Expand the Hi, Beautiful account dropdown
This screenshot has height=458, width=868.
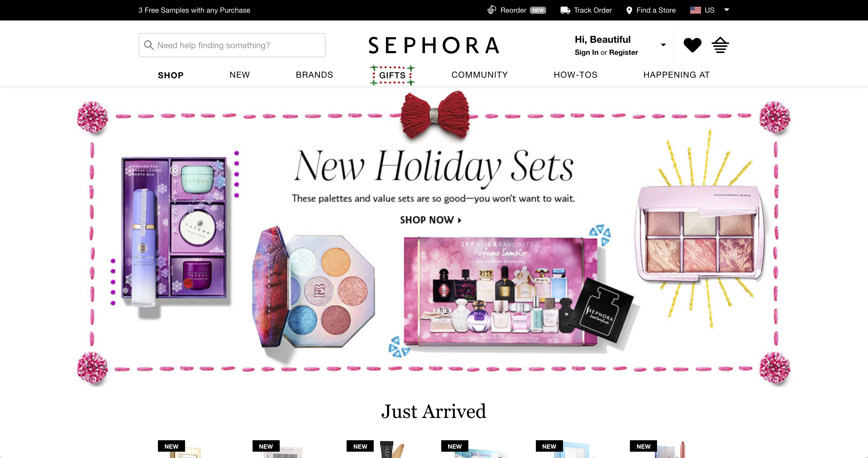tap(663, 45)
